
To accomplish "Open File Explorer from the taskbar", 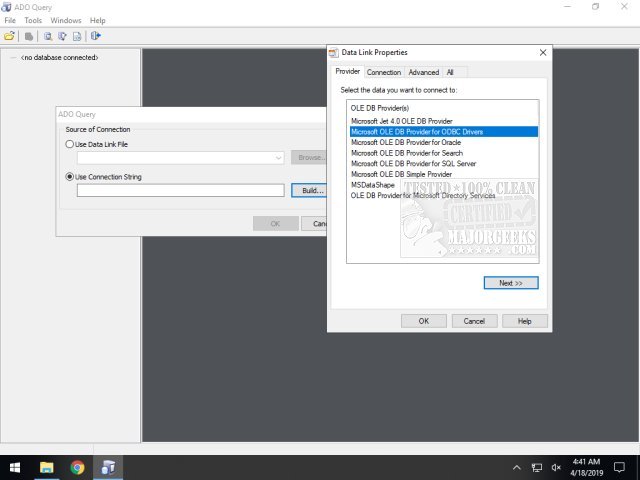I will tap(47, 467).
